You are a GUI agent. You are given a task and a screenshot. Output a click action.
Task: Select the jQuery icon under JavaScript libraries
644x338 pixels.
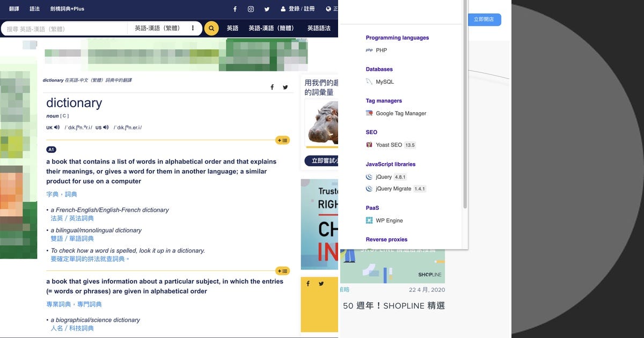coord(369,177)
